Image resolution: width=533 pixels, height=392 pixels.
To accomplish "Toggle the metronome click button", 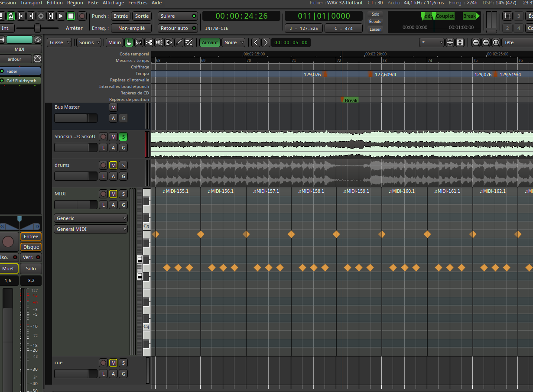I will 11,16.
